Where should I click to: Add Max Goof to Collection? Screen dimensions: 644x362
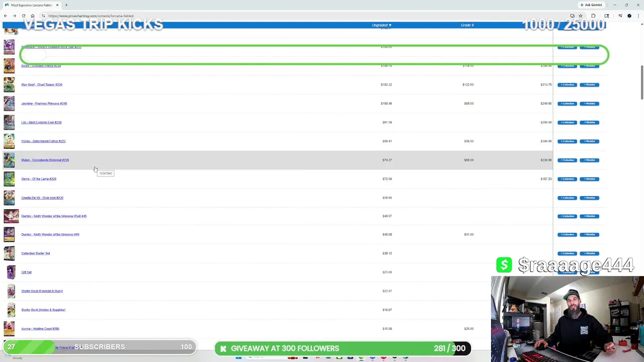point(567,84)
